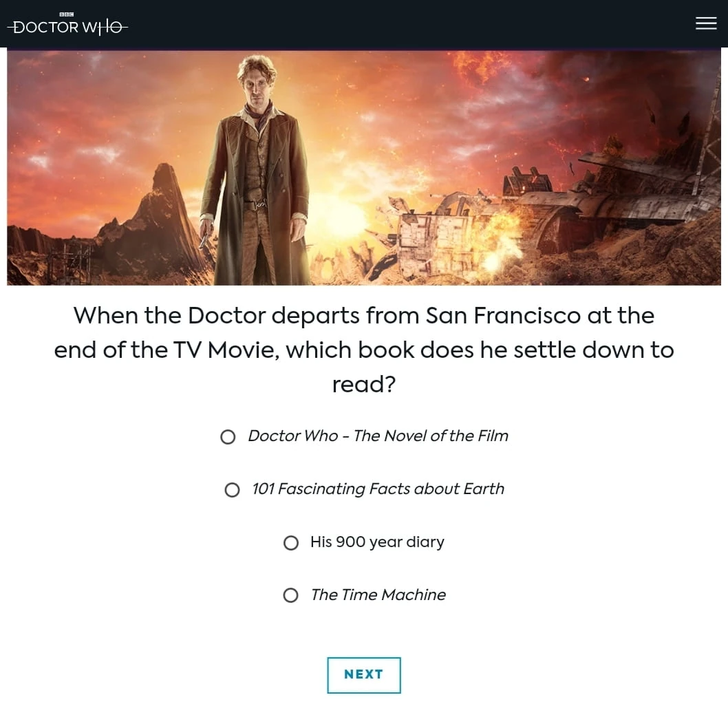This screenshot has height=704, width=728.
Task: Click the question text about San Francisco
Action: pos(364,350)
